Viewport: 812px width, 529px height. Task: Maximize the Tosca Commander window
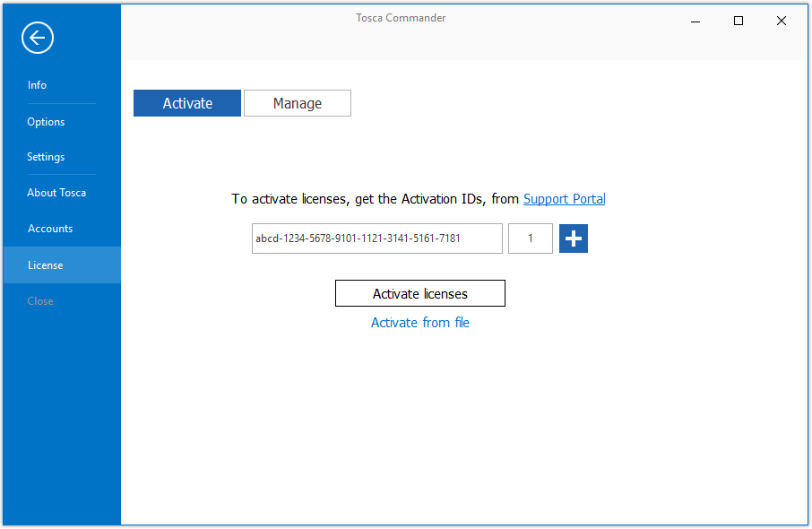[739, 21]
